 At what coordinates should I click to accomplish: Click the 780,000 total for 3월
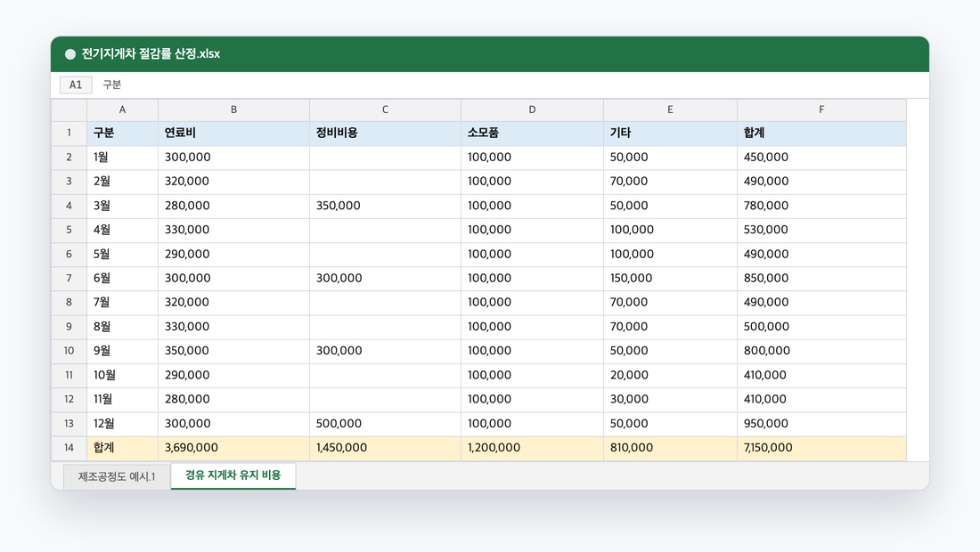(821, 206)
